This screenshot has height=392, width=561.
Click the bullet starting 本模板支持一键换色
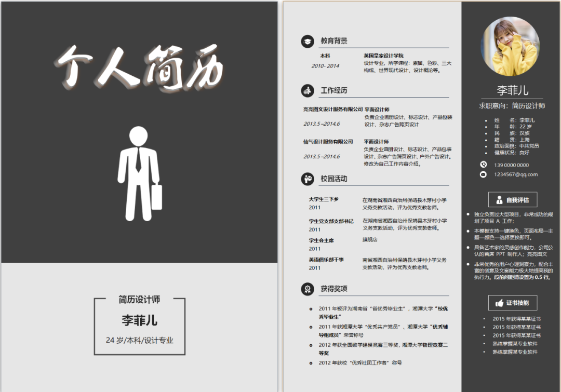point(513,234)
